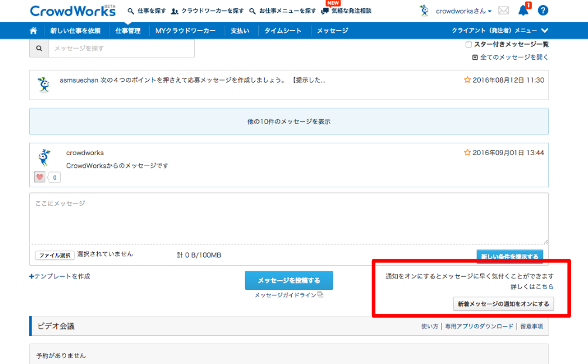This screenshot has height=364, width=588.
Task: Open the 仕事管理 menu tab
Action: pyautogui.click(x=128, y=30)
